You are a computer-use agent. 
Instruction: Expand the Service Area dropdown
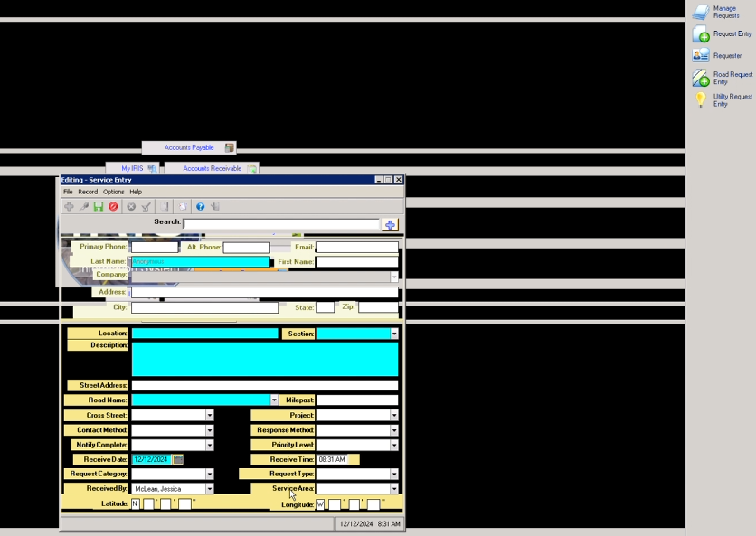click(394, 489)
